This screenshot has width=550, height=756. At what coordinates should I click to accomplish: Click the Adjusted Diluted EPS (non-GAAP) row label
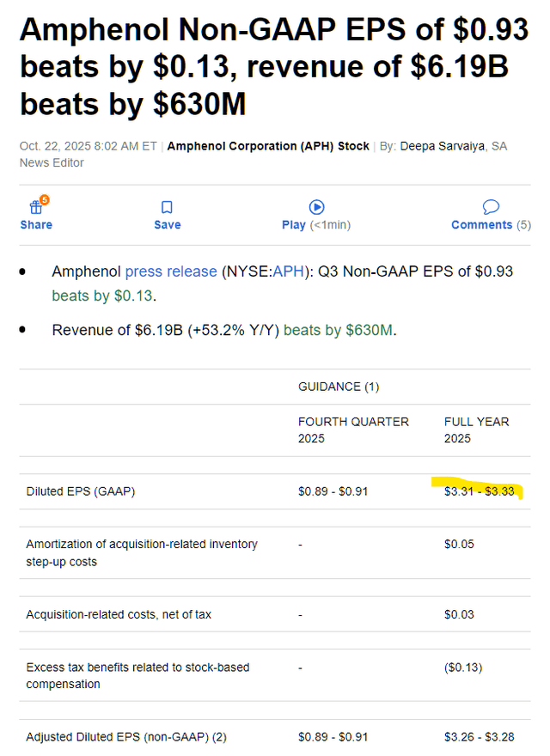click(126, 736)
